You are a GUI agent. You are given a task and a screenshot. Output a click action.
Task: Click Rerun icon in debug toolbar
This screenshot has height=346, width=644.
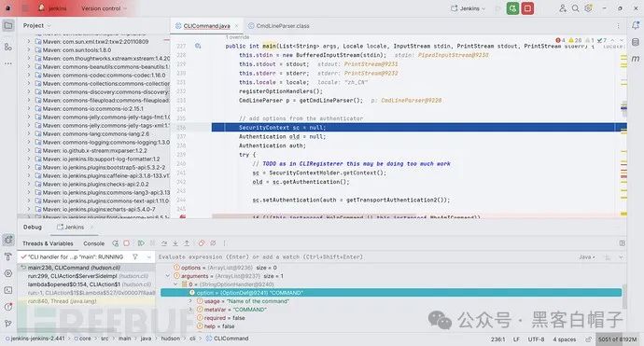click(116, 243)
